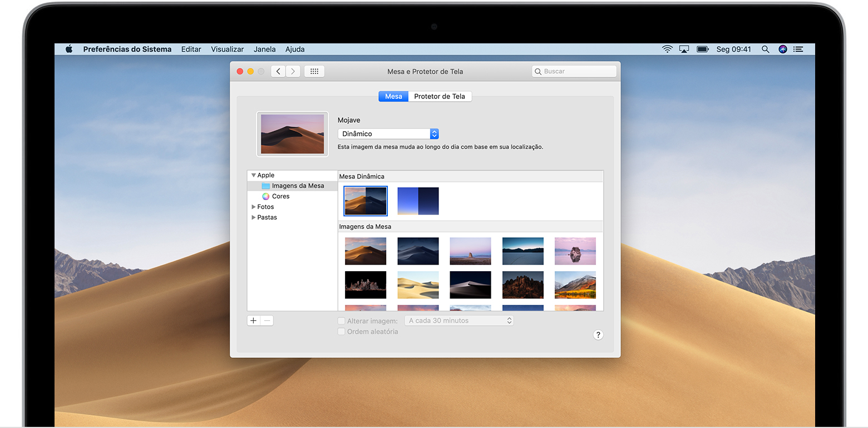
Task: Open the Apple menu
Action: 69,49
